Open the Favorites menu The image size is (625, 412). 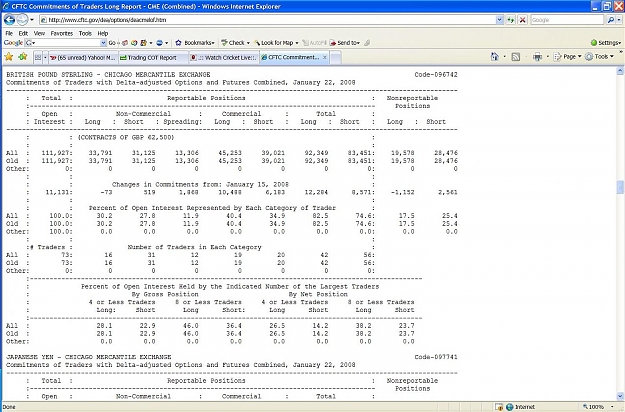(62, 33)
